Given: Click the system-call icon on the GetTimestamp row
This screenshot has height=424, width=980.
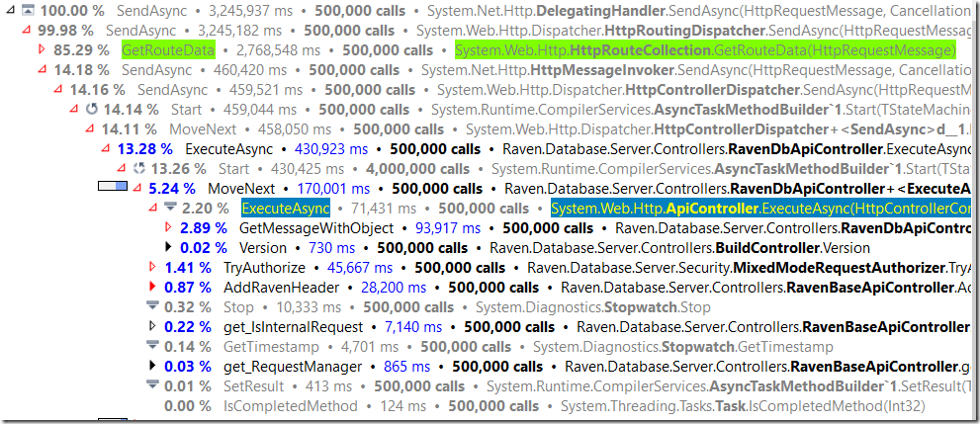Looking at the screenshot, I should click(152, 346).
